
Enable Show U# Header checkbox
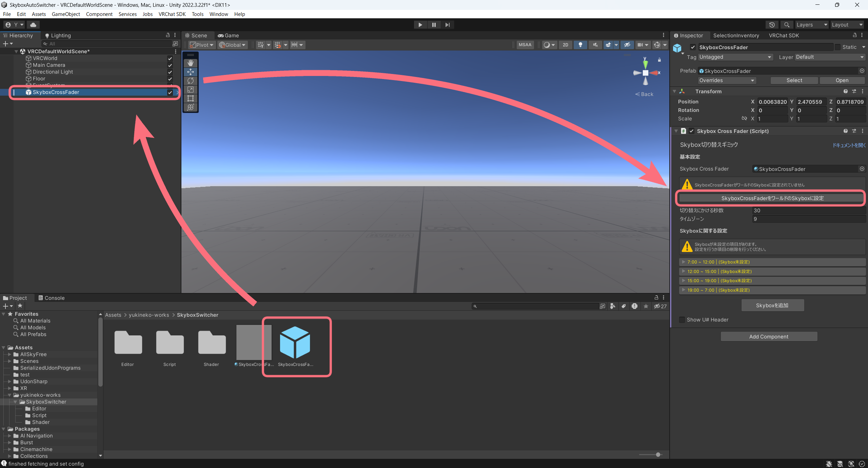tap(682, 320)
